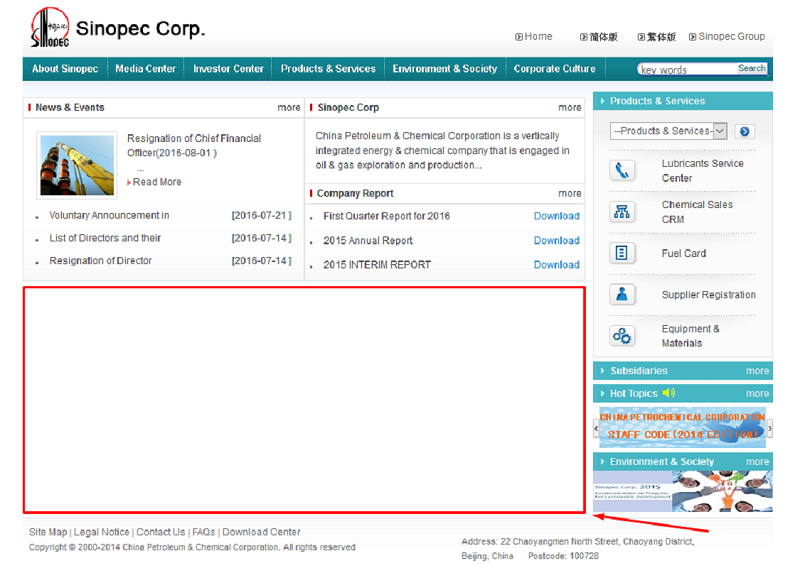This screenshot has height=568, width=800.
Task: Open Resignation of Chief Financial Officer headline
Action: (x=194, y=145)
